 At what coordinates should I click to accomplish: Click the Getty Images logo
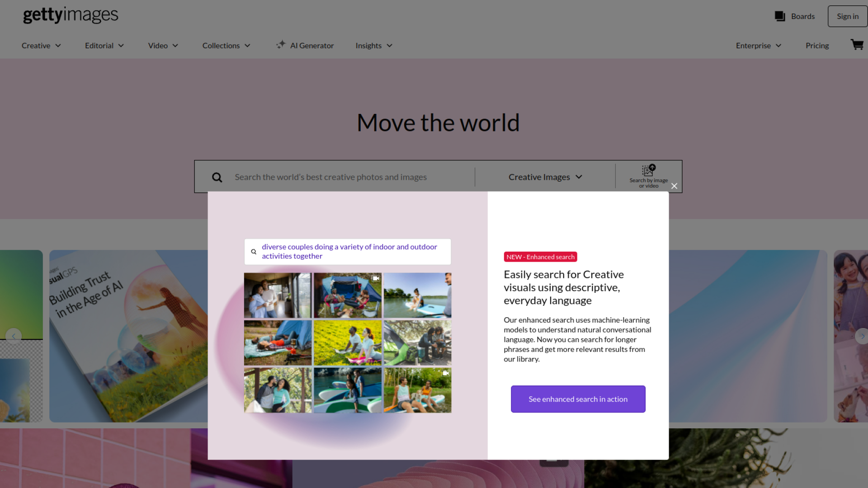click(x=71, y=15)
